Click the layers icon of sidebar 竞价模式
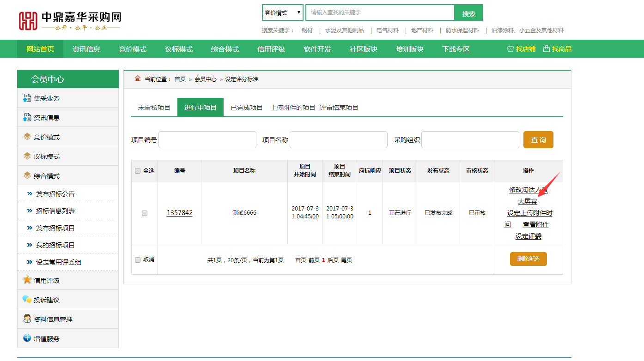Image resolution: width=644 pixels, height=361 pixels. pos(27,137)
